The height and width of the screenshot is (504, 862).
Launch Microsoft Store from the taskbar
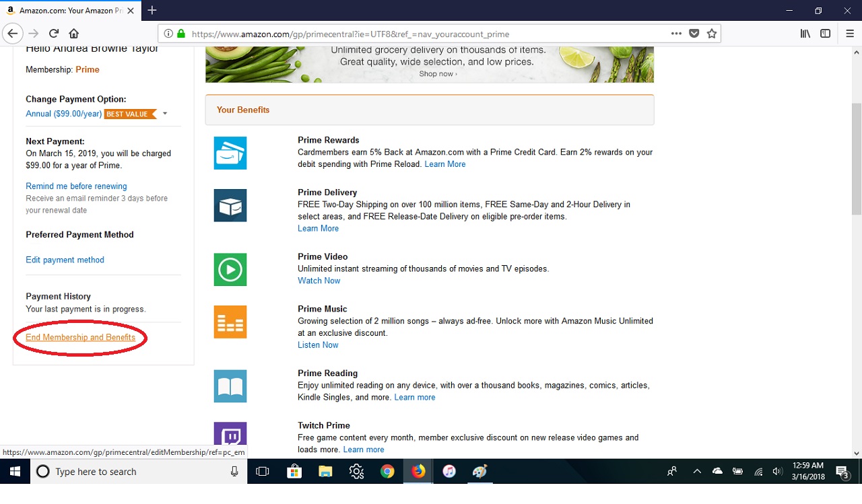[294, 472]
